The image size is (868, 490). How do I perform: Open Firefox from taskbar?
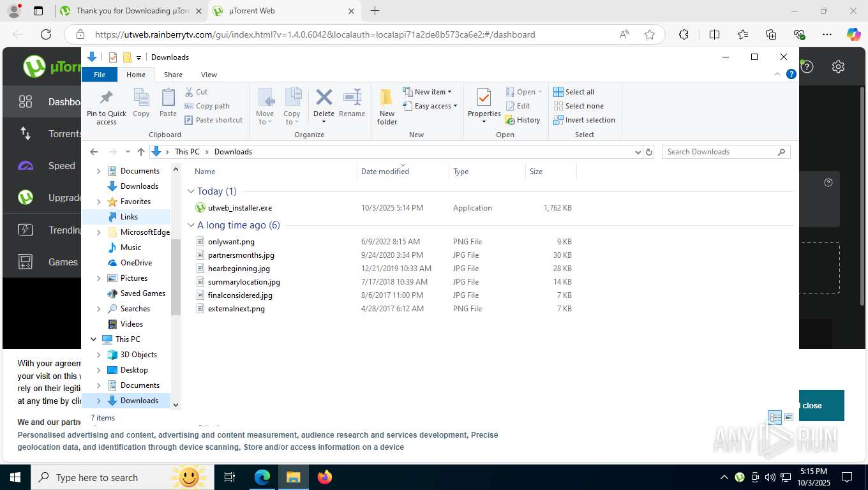click(x=325, y=477)
